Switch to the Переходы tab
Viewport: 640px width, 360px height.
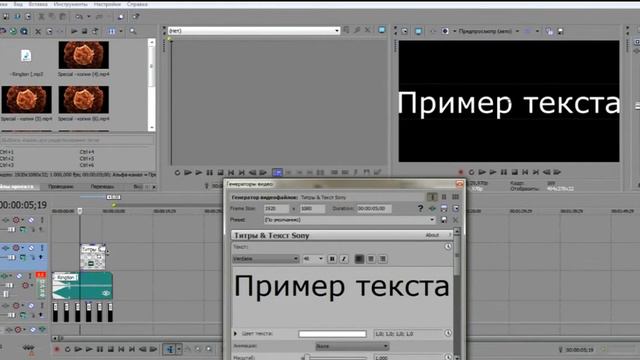point(102,187)
